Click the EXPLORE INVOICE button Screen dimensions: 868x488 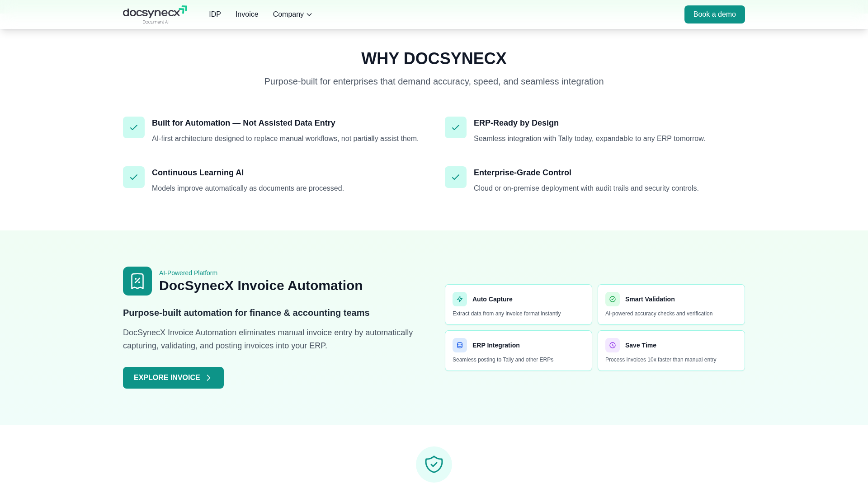pyautogui.click(x=173, y=378)
